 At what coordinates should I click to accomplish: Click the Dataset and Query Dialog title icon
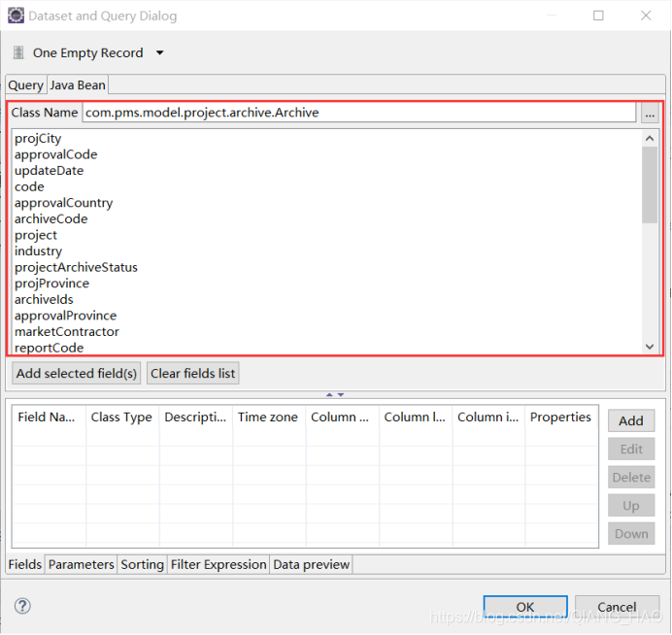click(x=16, y=16)
